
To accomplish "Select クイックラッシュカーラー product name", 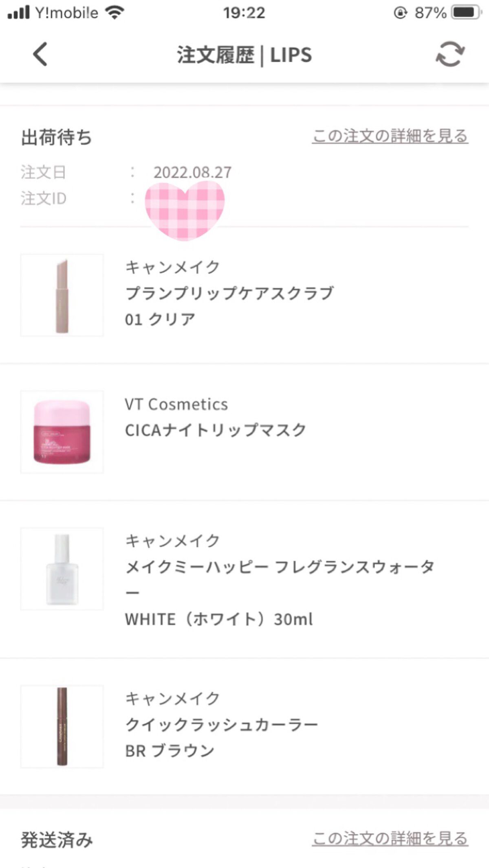I will [221, 725].
